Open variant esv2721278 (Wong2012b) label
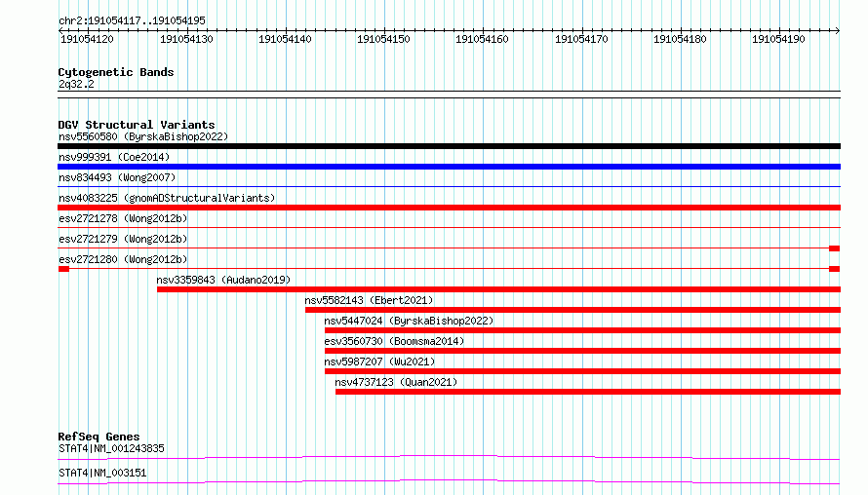This screenshot has width=868, height=495. click(x=123, y=218)
